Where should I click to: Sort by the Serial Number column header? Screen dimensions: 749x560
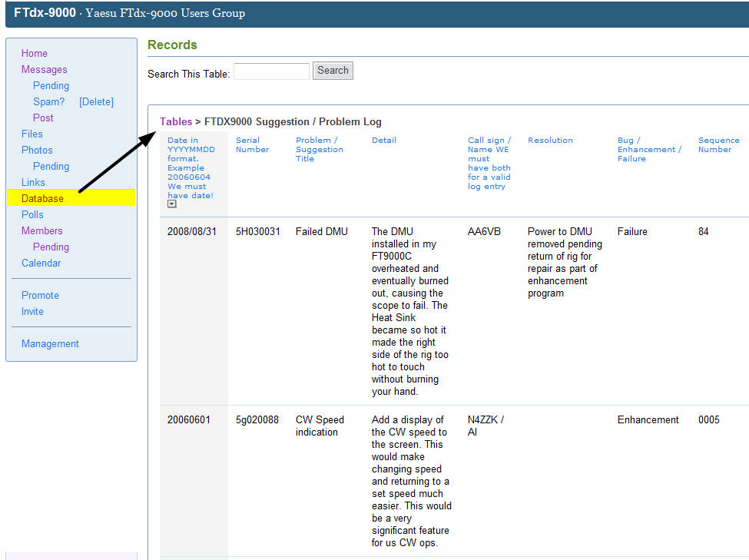(x=252, y=144)
